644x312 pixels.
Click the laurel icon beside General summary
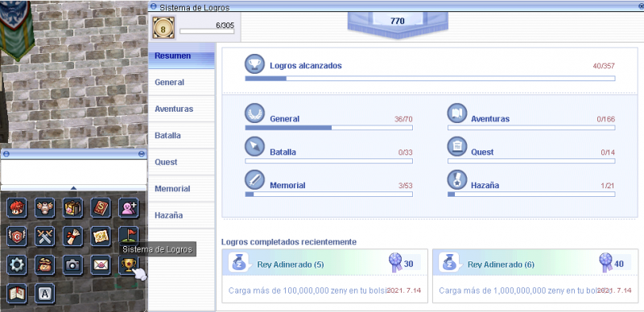[x=254, y=113]
